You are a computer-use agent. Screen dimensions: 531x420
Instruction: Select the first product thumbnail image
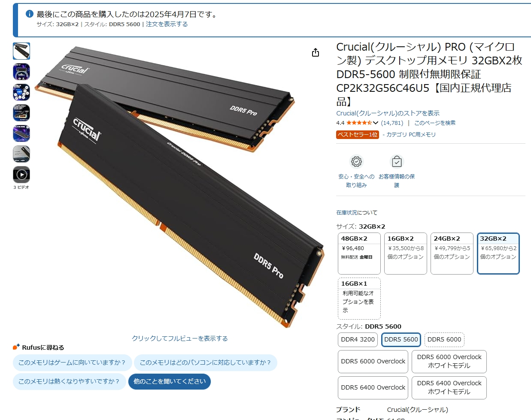[x=21, y=51]
